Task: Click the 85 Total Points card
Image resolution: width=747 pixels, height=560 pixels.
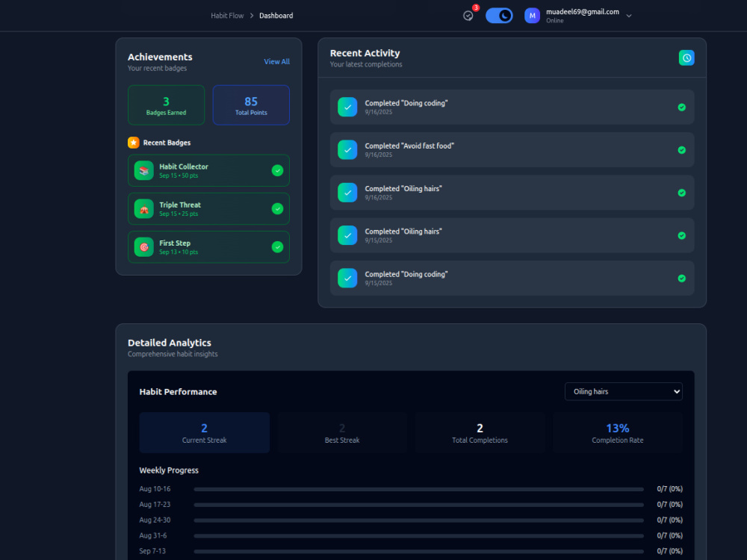Action: 251,105
